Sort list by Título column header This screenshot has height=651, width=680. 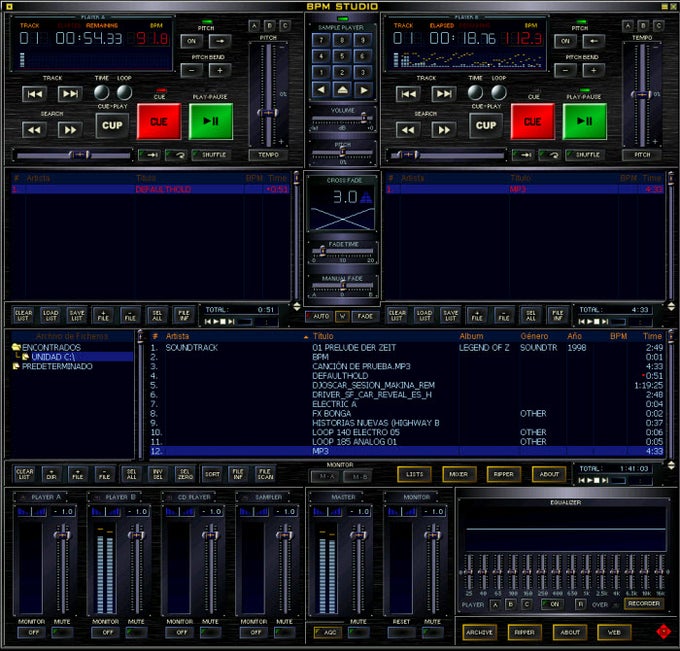coord(323,336)
